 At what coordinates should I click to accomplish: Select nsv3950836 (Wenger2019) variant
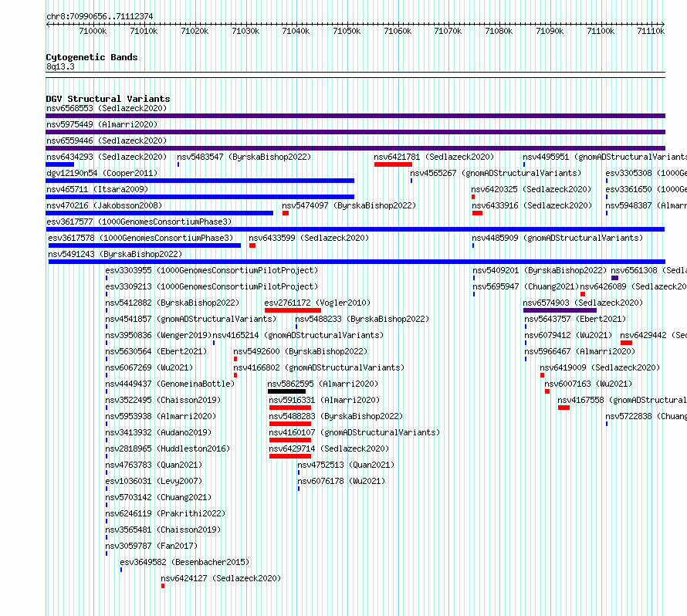[158, 335]
